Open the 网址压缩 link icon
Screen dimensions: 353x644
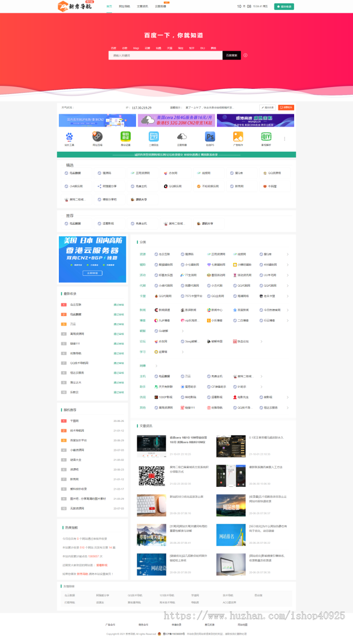tap(97, 137)
